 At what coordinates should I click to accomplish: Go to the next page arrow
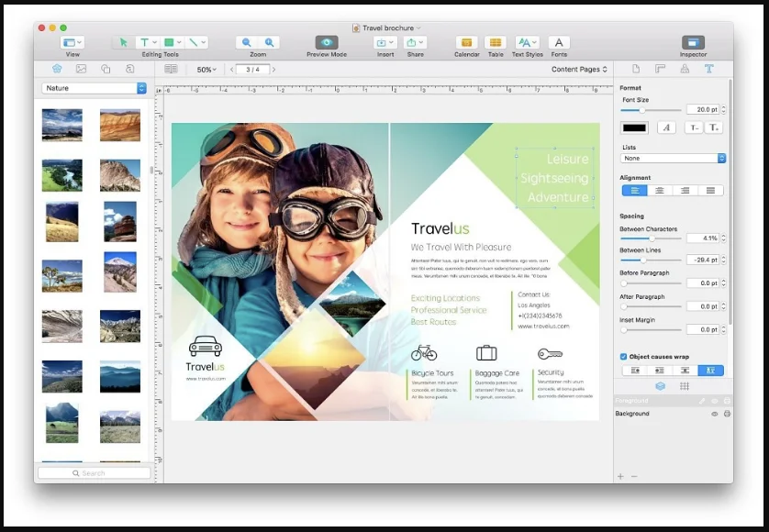point(273,70)
